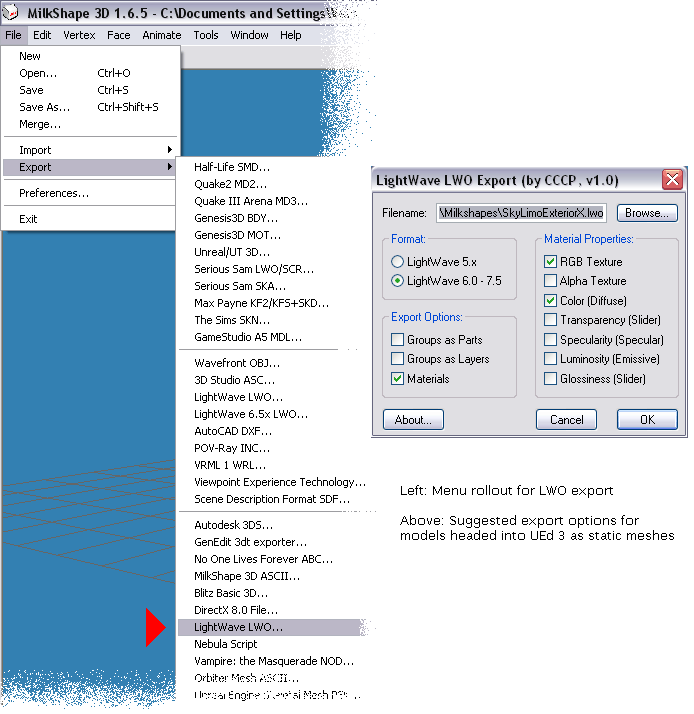
Task: Enable Glossiness (Slider) checkbox
Action: [x=550, y=378]
